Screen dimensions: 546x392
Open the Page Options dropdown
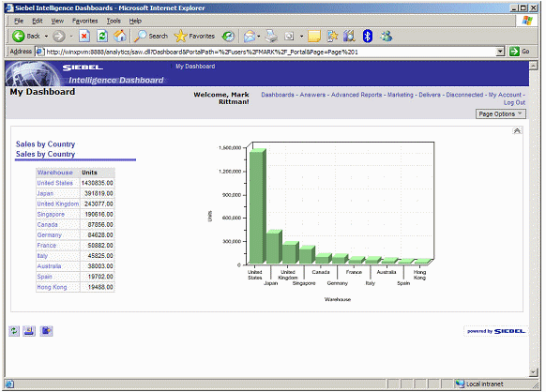pyautogui.click(x=500, y=113)
